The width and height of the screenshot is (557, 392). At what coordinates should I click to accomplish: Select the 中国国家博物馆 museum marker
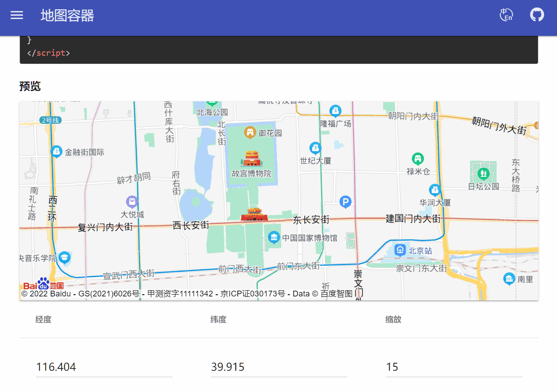click(x=274, y=238)
